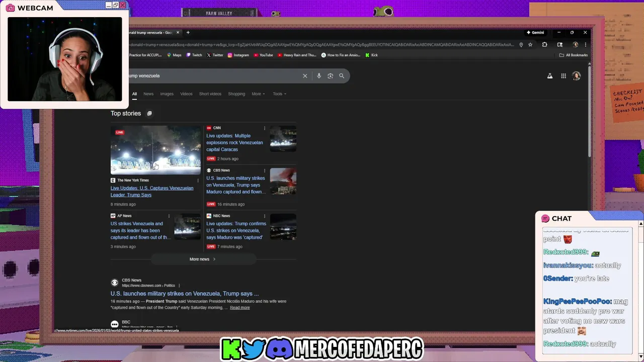Screen dimensions: 644x362
Task: Click Read more on CBS result
Action: click(239, 308)
